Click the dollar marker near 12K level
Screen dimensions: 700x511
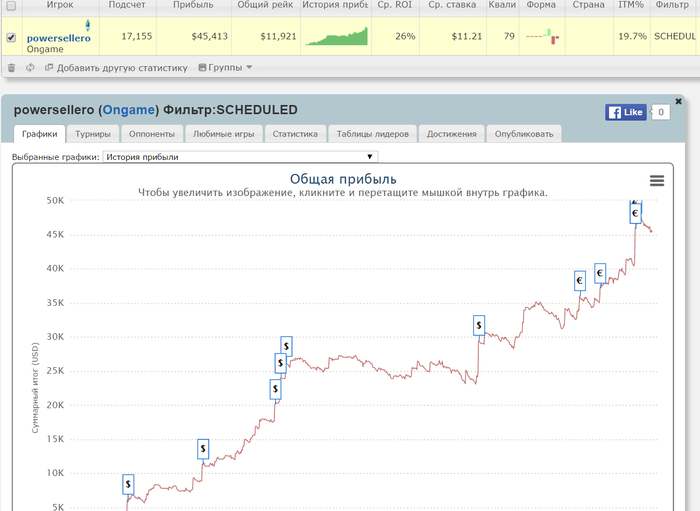click(x=203, y=449)
